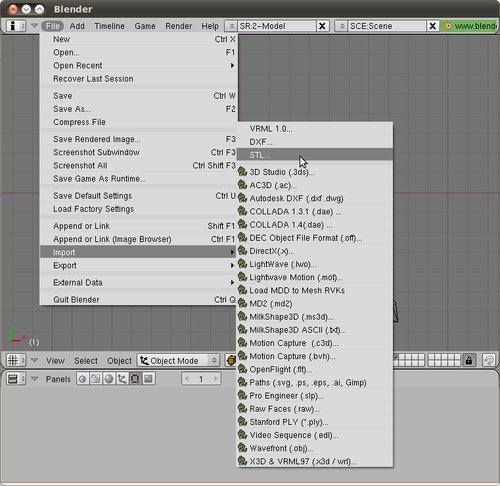The image size is (500, 486).
Task: Import COLLADA 1.4(.dae) file
Action: click(x=315, y=225)
